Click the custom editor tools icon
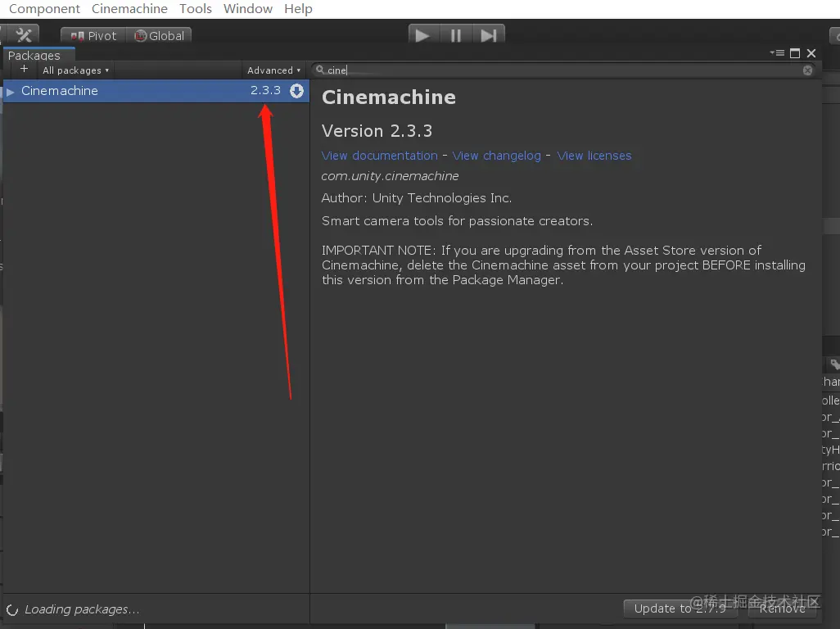This screenshot has width=840, height=629. 24,35
